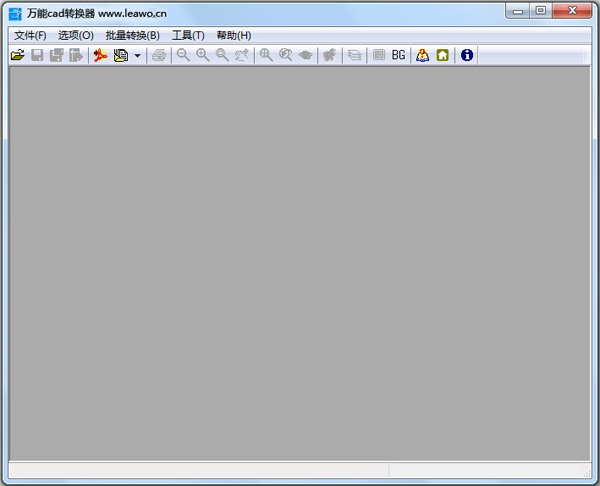Open the dropdown arrow beside batch icon
Viewport: 600px width, 486px height.
[x=137, y=56]
